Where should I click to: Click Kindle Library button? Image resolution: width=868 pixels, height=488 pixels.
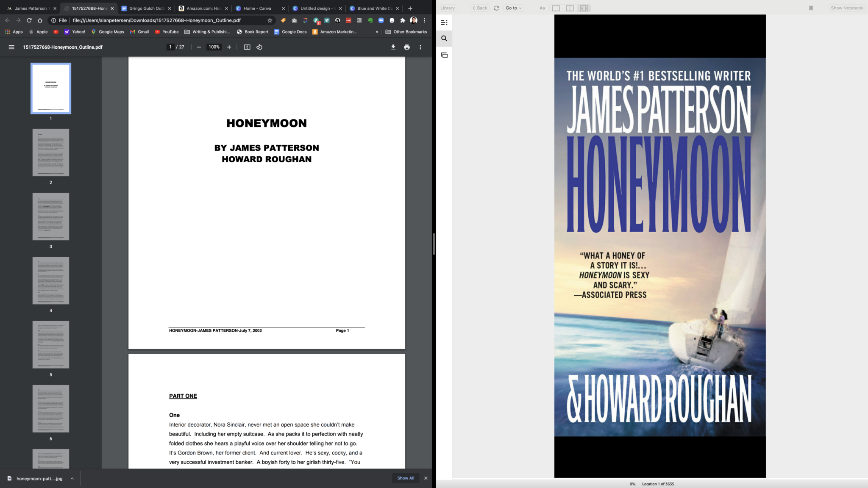[x=448, y=8]
